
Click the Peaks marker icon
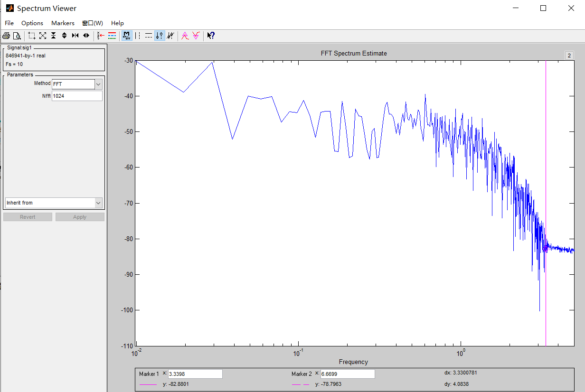tap(185, 36)
